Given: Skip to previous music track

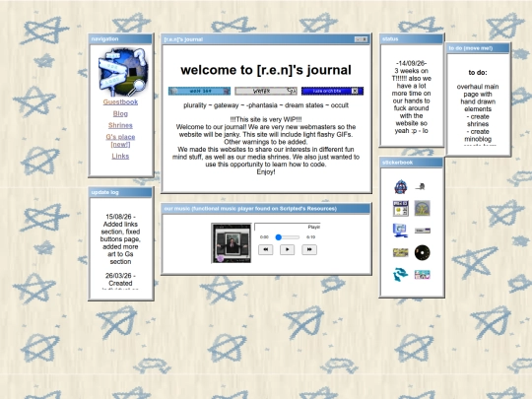Looking at the screenshot, I should point(266,249).
